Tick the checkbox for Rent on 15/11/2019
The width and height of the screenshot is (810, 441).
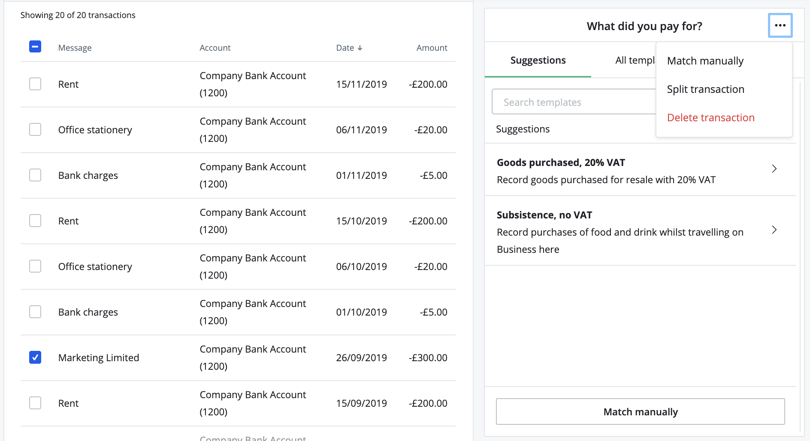click(x=35, y=84)
